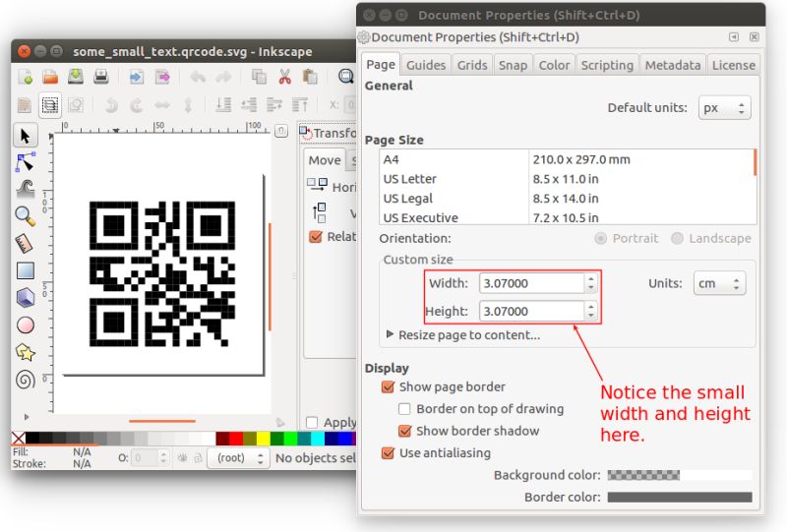Open the (root) layer dropdown
Screen dimensions: 787x532
point(239,457)
